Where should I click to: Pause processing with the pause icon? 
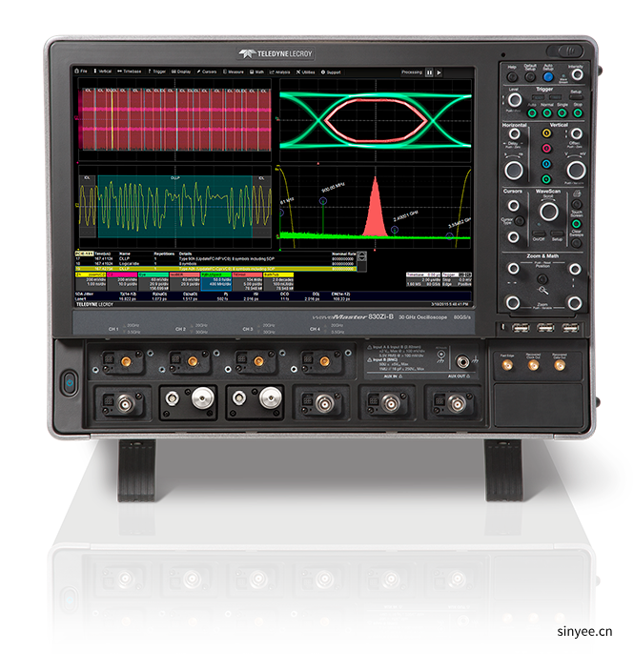click(x=429, y=71)
